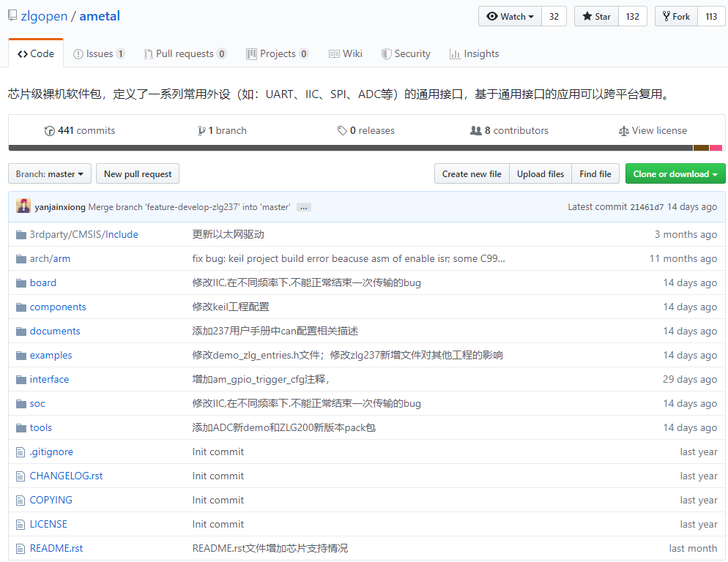
Task: Open the Clone or download dropdown
Action: [x=675, y=174]
